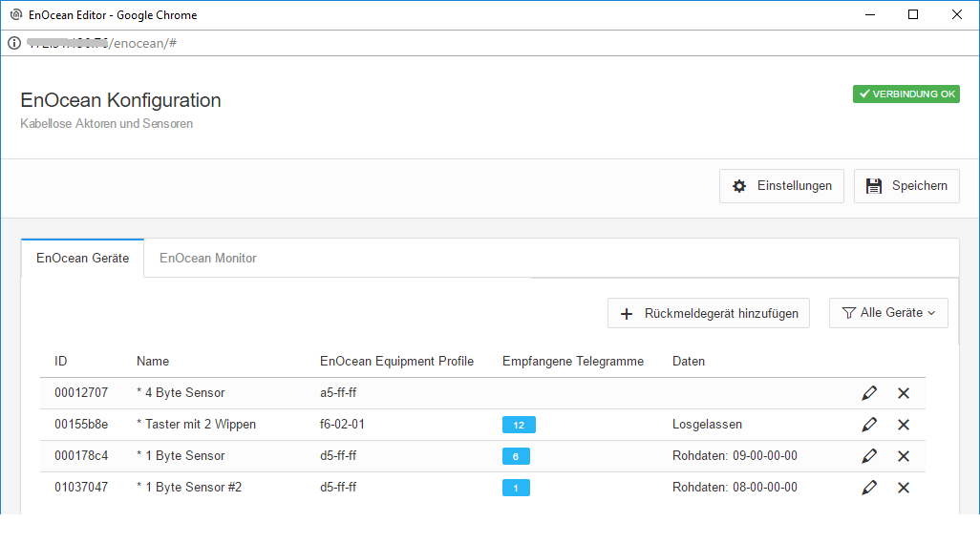980x543 pixels.
Task: Edit the 1 Byte Sensor #2 entry
Action: [x=869, y=488]
